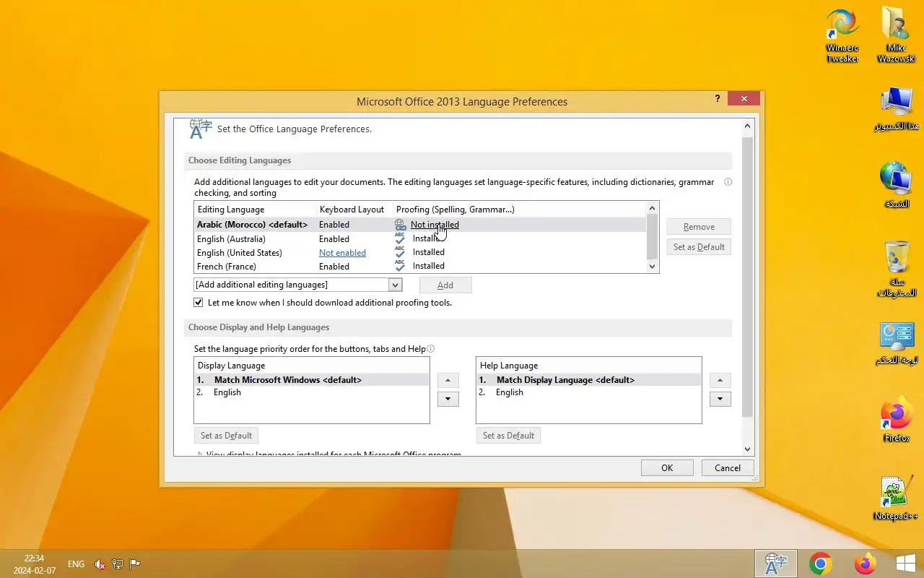Click proofing check icon for English (United States)
924x578 pixels.
coord(400,252)
